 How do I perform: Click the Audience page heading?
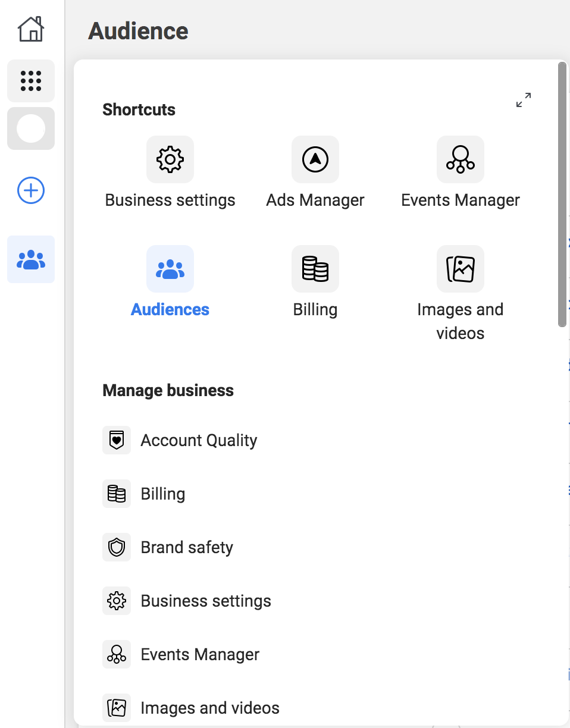coord(138,31)
